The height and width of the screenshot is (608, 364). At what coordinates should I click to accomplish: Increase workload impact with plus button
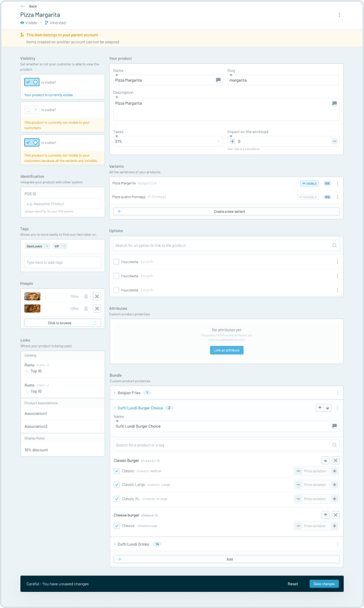[x=233, y=142]
